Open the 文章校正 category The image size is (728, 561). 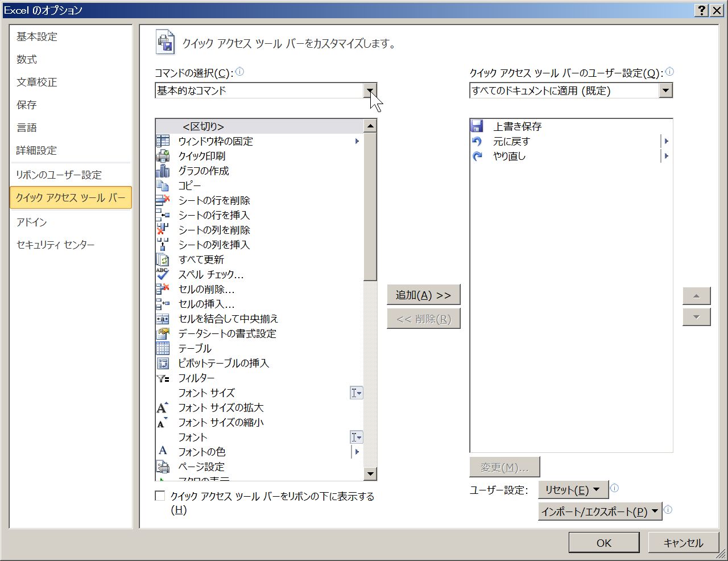pos(71,82)
